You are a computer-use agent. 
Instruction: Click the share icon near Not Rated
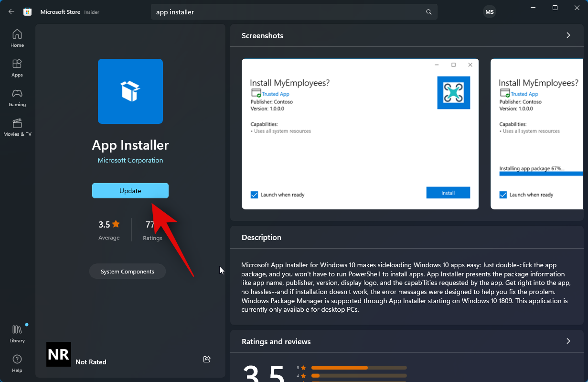point(207,359)
